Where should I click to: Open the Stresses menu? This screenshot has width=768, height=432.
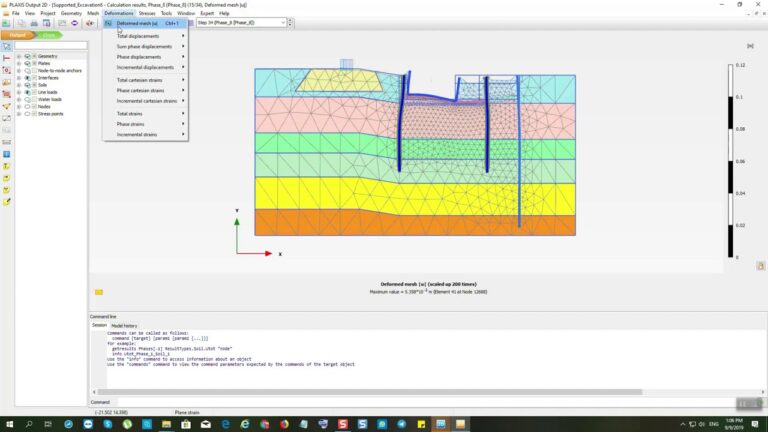tap(147, 13)
